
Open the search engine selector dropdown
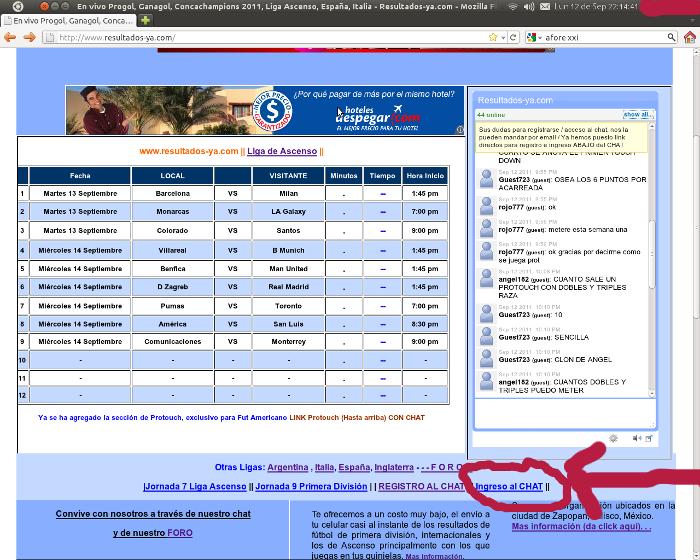[533, 37]
